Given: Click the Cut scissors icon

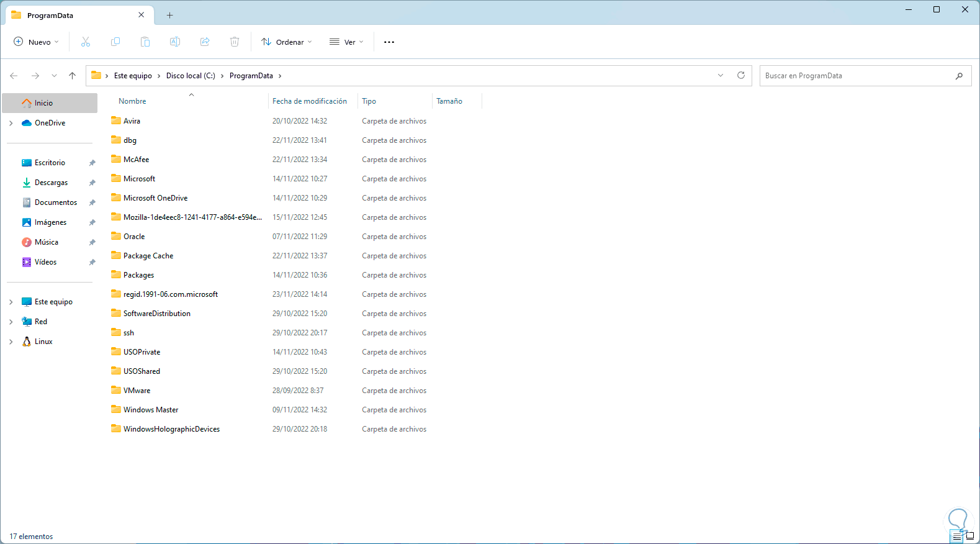Looking at the screenshot, I should [86, 42].
